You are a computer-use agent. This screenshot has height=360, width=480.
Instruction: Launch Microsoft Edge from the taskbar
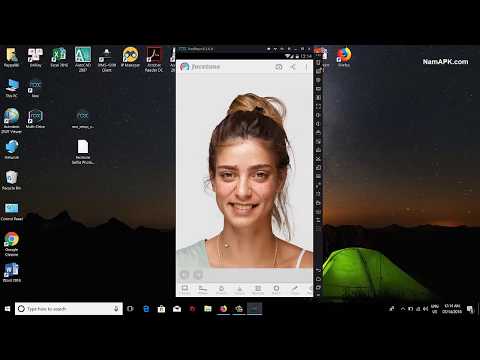point(146,309)
